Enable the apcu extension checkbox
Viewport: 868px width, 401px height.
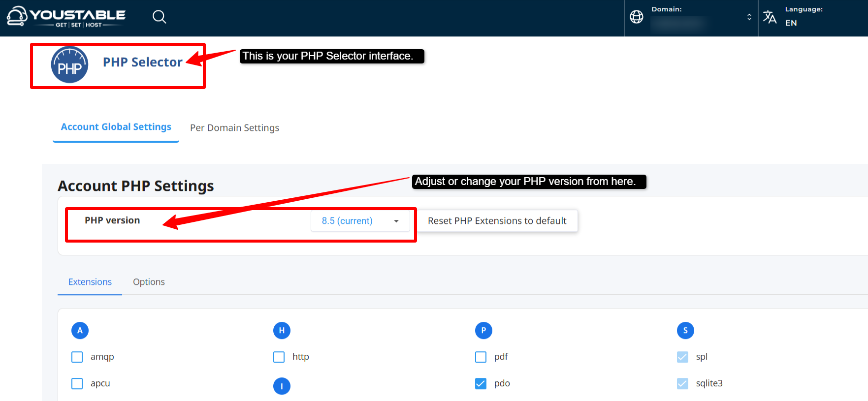[77, 383]
